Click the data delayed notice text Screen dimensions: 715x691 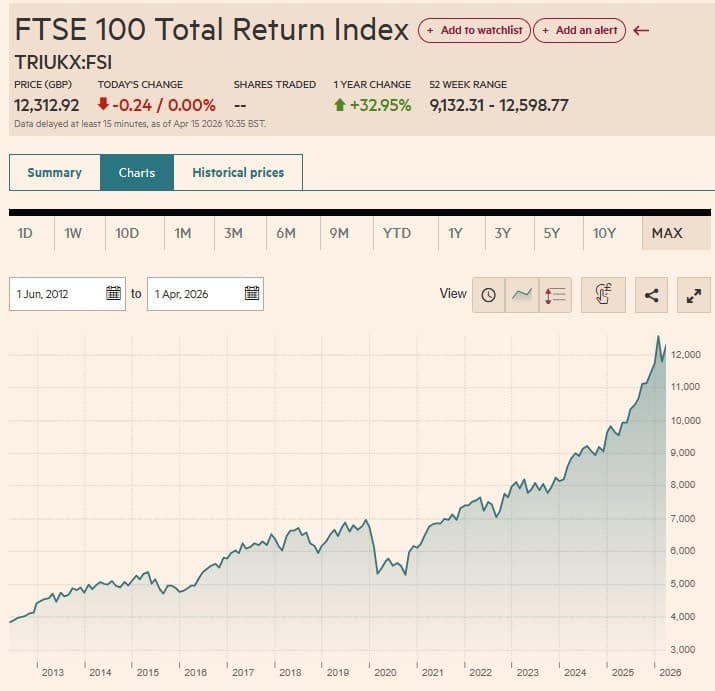pos(140,124)
